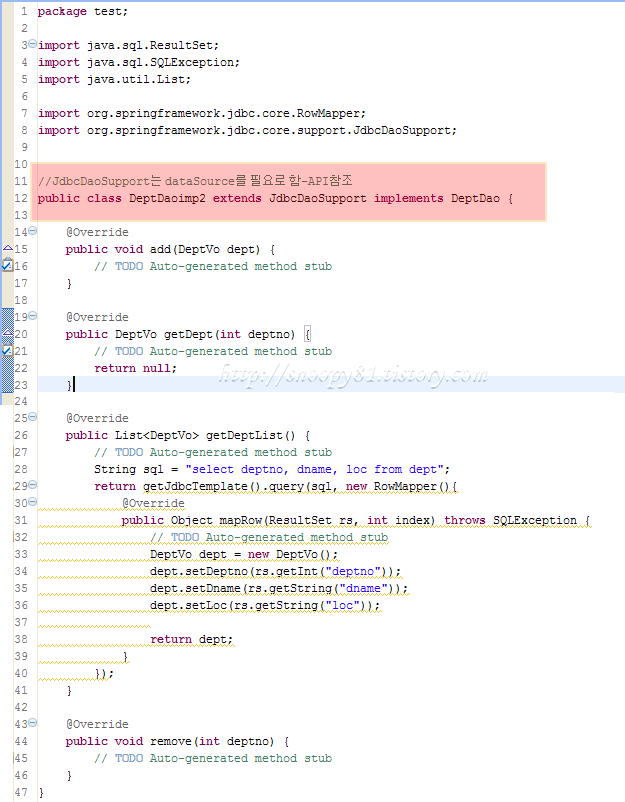Click 'dept.setDeptno' on line 34
Viewport: 625px width, 802px height.
(x=198, y=571)
